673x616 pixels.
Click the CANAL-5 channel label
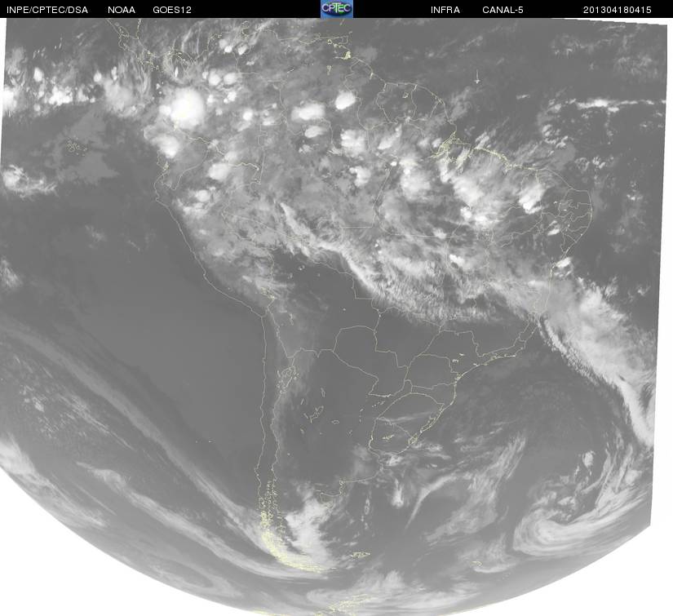pyautogui.click(x=503, y=10)
